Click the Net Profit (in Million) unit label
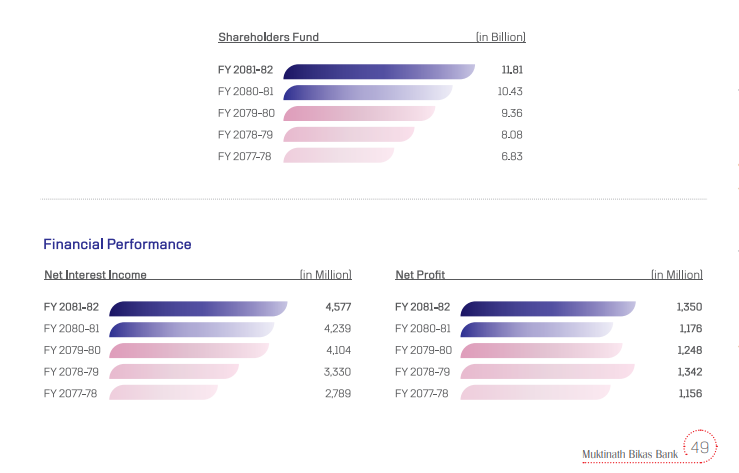739x473 pixels. (x=676, y=274)
